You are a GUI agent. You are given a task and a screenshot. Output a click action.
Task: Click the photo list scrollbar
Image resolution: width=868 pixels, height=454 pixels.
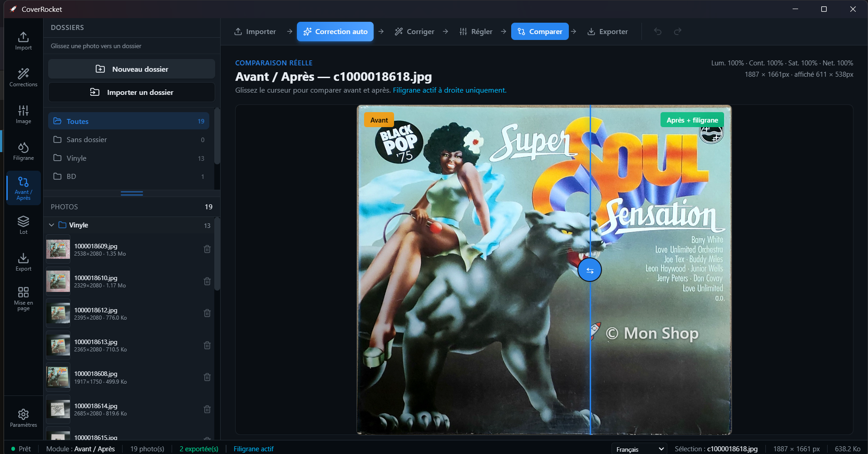[217, 254]
